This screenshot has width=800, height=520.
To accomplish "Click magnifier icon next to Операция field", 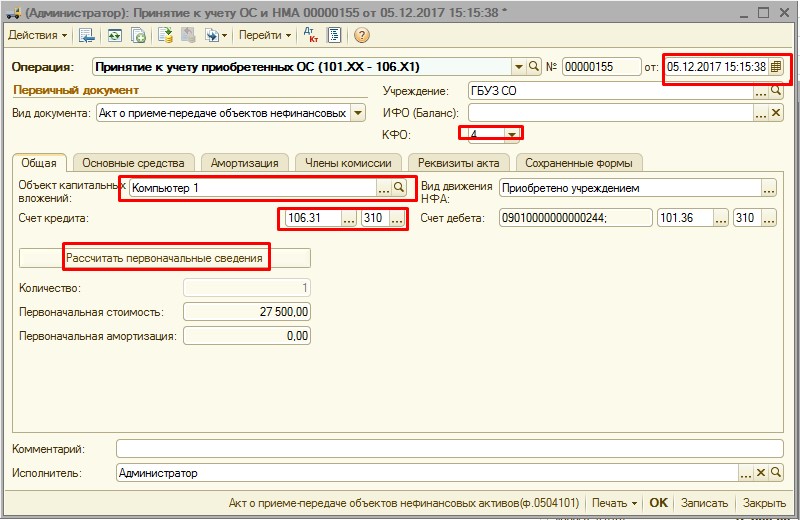I will (533, 67).
